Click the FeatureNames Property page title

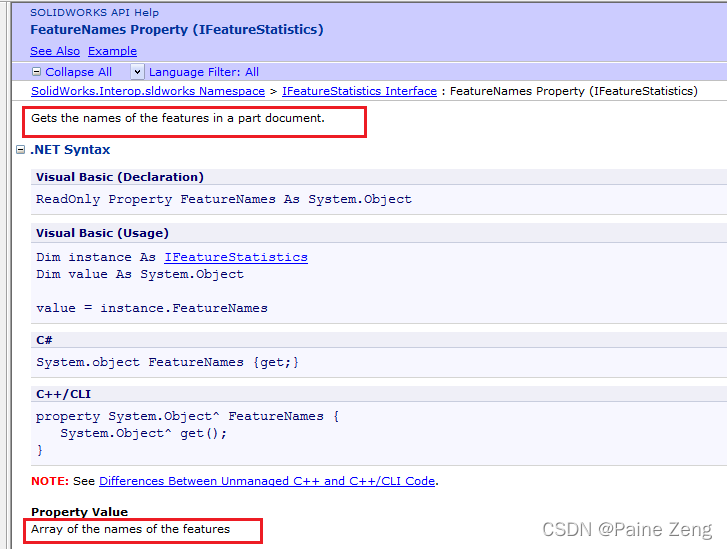coord(177,30)
